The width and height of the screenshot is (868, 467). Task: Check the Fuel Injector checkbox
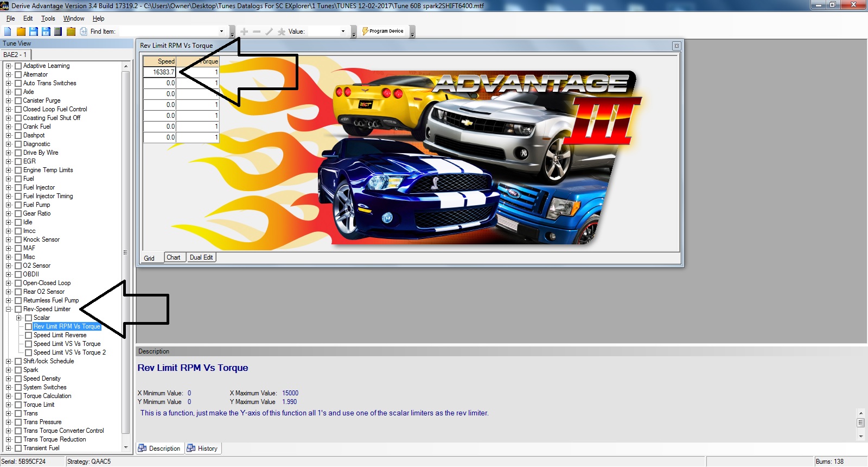tap(18, 187)
